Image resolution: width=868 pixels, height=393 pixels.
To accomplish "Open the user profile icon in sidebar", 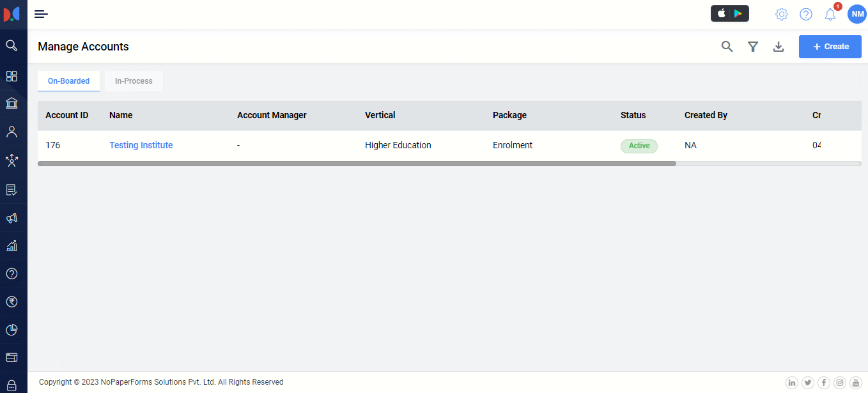I will click(12, 132).
